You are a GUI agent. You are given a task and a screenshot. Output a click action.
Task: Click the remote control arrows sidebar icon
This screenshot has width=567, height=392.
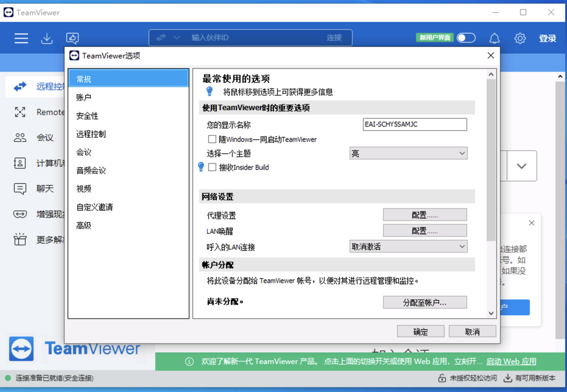[20, 86]
